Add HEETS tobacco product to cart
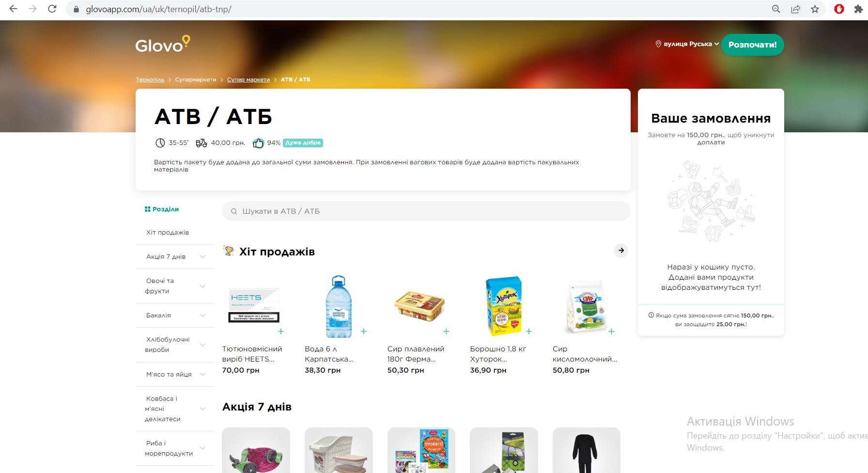The width and height of the screenshot is (868, 473). point(281,331)
